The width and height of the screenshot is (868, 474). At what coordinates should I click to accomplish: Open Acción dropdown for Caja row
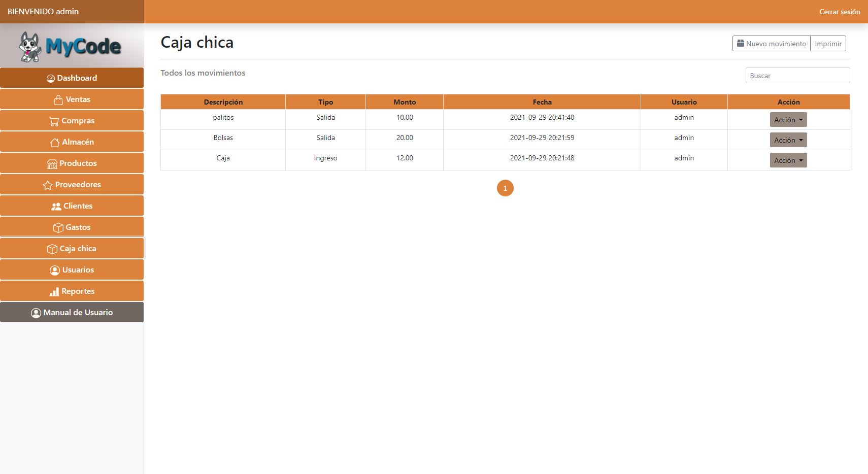tap(788, 160)
